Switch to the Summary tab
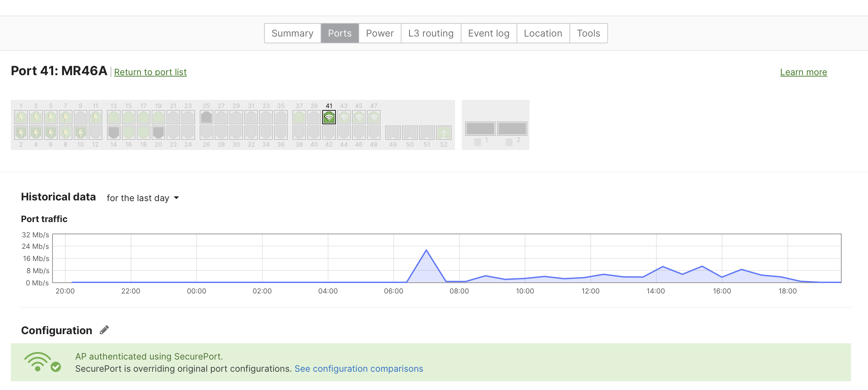The width and height of the screenshot is (868, 390). coord(292,33)
